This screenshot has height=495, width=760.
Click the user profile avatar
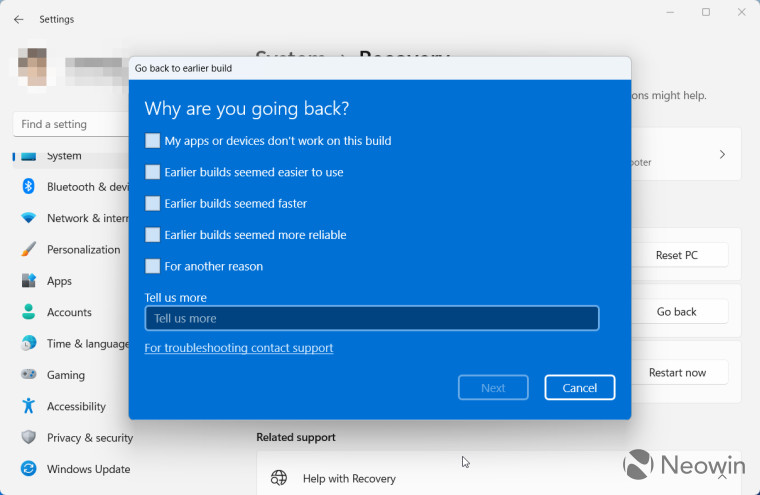pyautogui.click(x=32, y=67)
